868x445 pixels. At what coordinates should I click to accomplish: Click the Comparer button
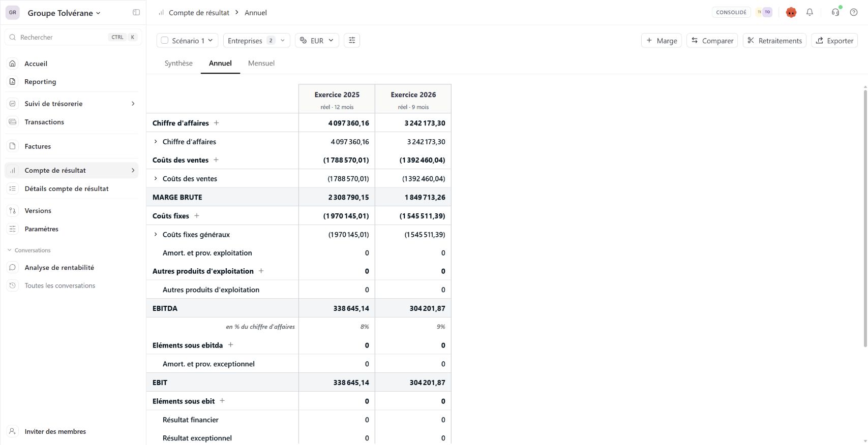point(712,41)
